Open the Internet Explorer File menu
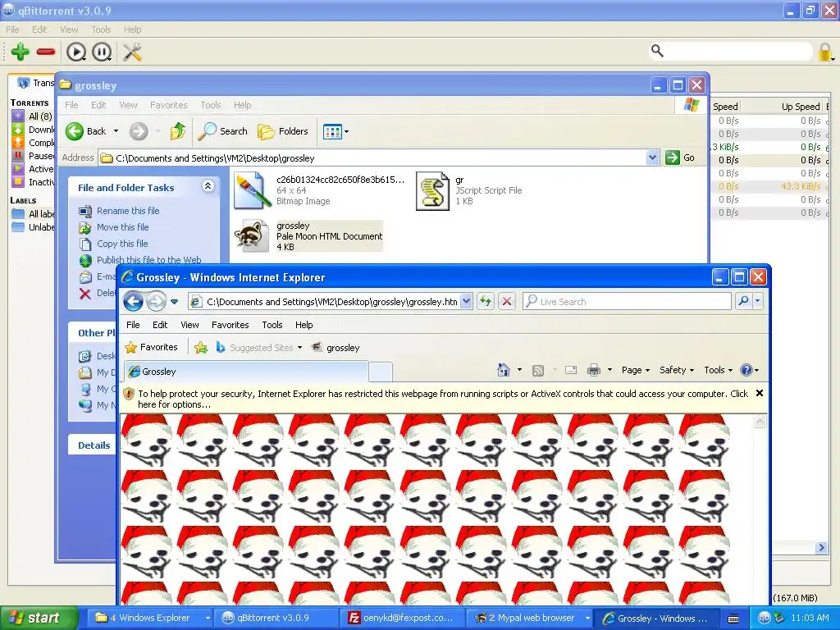The height and width of the screenshot is (630, 840). 133,325
